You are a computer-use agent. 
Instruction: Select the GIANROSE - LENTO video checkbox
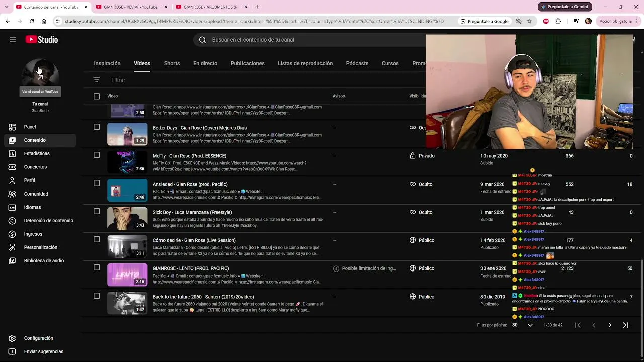[97, 268]
